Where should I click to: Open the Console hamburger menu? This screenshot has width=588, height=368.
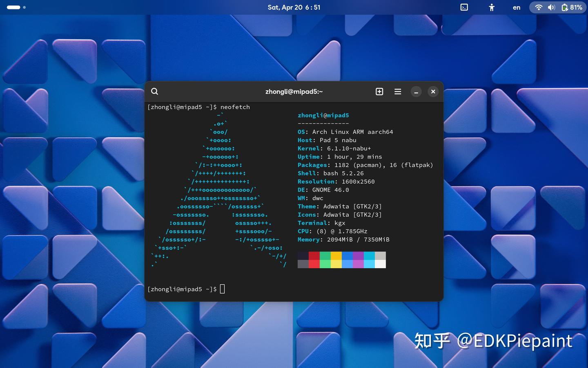point(397,91)
